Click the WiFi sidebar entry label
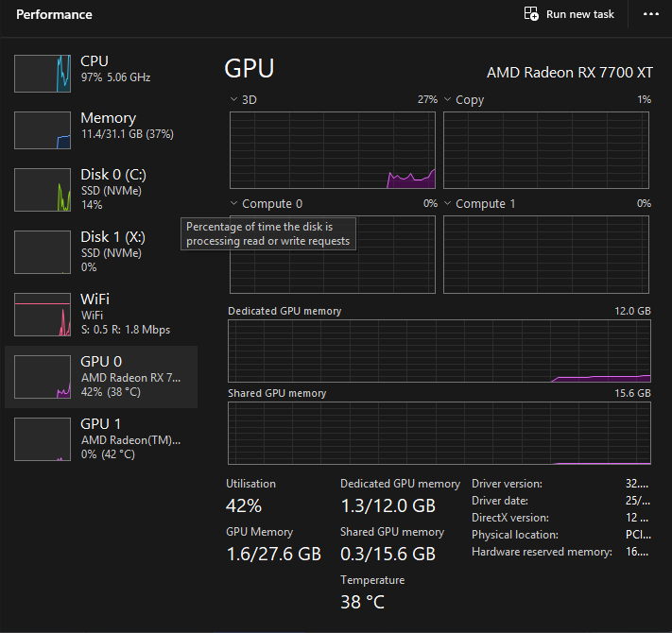The width and height of the screenshot is (672, 633). click(x=95, y=299)
